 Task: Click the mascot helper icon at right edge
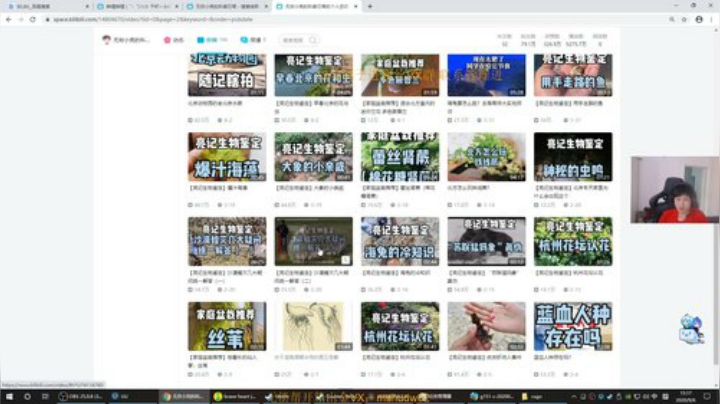click(691, 329)
